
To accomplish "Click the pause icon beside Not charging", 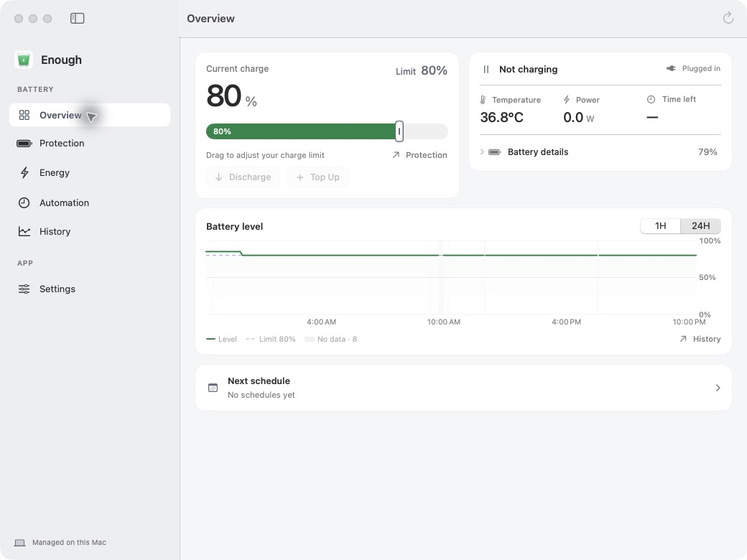I will (x=486, y=70).
